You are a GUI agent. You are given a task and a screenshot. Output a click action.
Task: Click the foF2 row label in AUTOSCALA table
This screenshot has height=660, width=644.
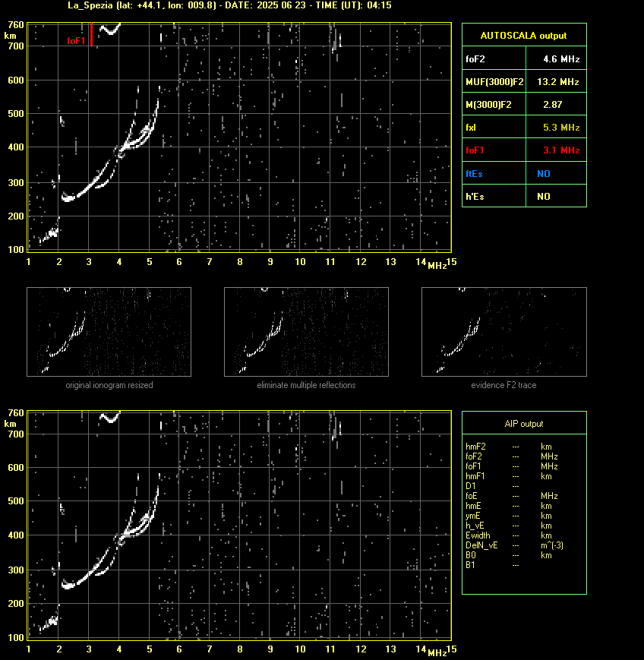(x=475, y=59)
